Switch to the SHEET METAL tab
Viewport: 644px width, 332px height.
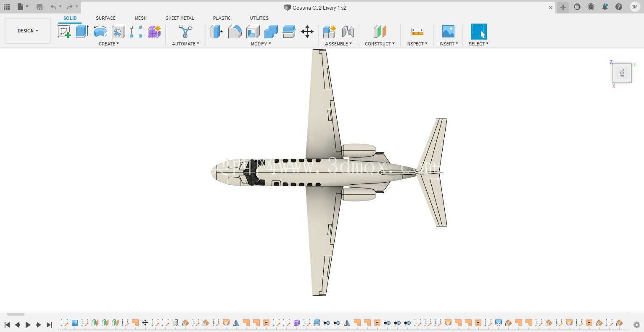(x=180, y=18)
